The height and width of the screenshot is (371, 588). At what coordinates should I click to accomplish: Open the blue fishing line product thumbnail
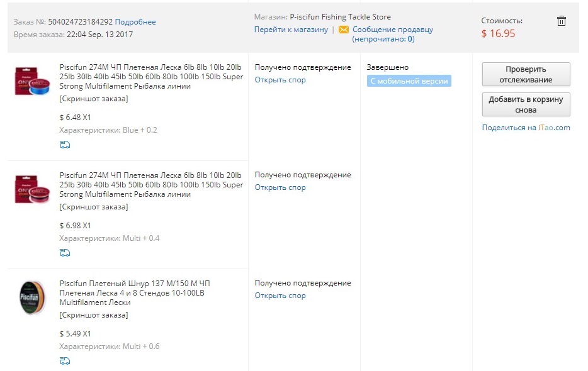coord(32,81)
